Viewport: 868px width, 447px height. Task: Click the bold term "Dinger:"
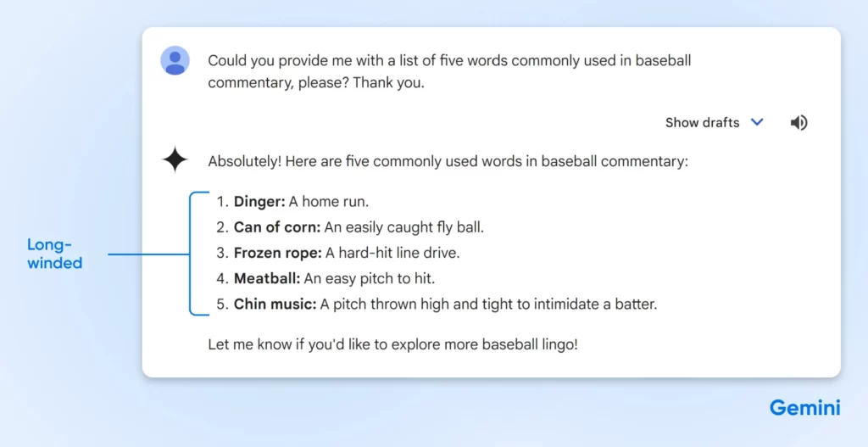[x=259, y=202]
